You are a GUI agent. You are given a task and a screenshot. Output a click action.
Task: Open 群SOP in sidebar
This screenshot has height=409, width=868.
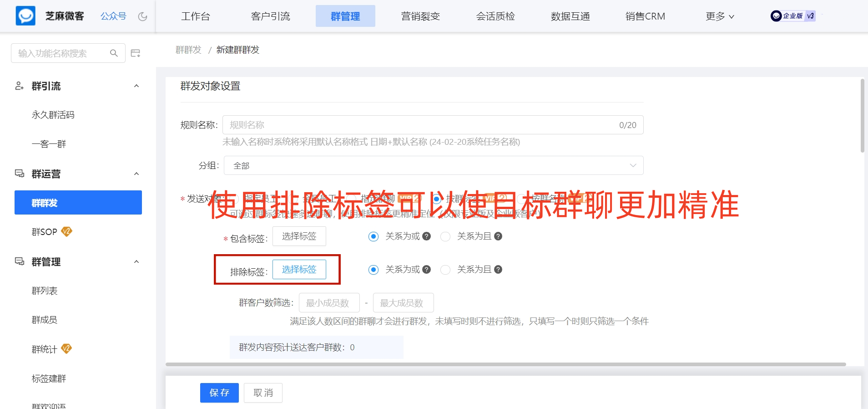coord(44,232)
